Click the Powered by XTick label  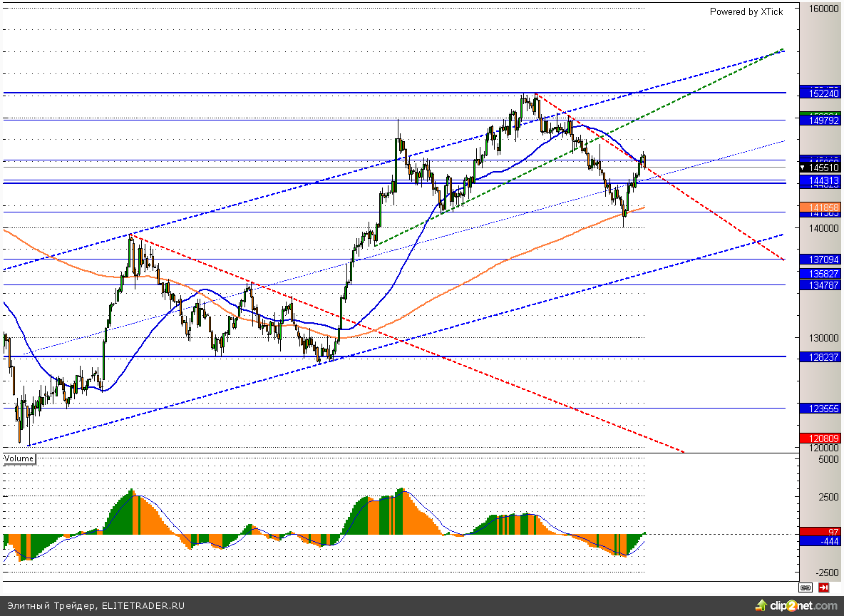point(746,11)
